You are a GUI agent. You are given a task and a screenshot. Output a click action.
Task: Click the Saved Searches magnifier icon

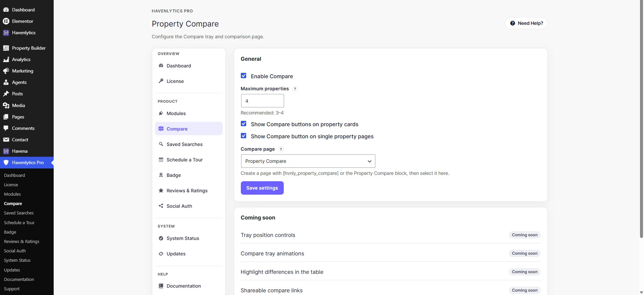coord(161,144)
